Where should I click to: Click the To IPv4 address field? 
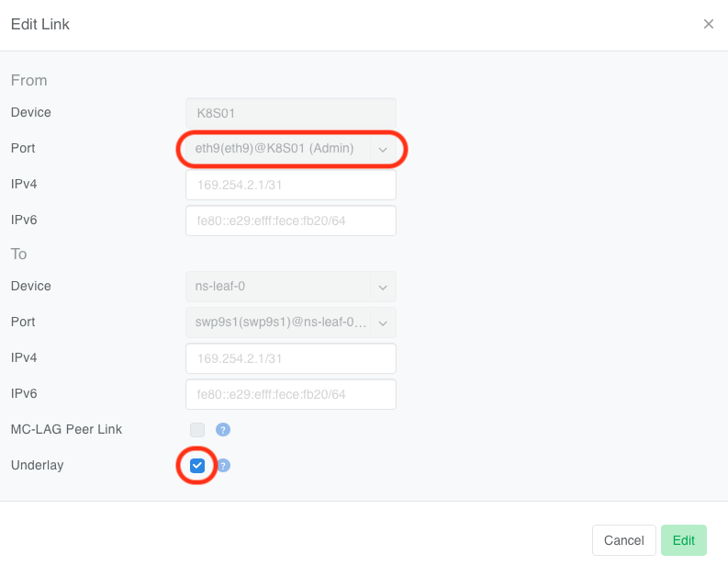click(290, 358)
